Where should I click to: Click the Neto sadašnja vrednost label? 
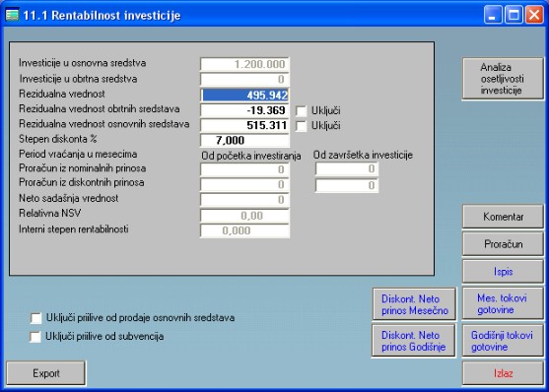point(69,198)
